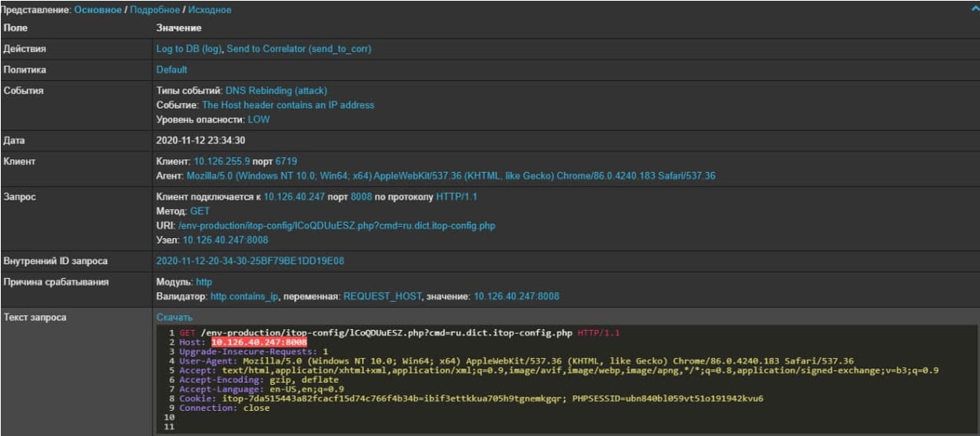The image size is (980, 436).
Task: Click the Значение column header
Action: coord(178,28)
